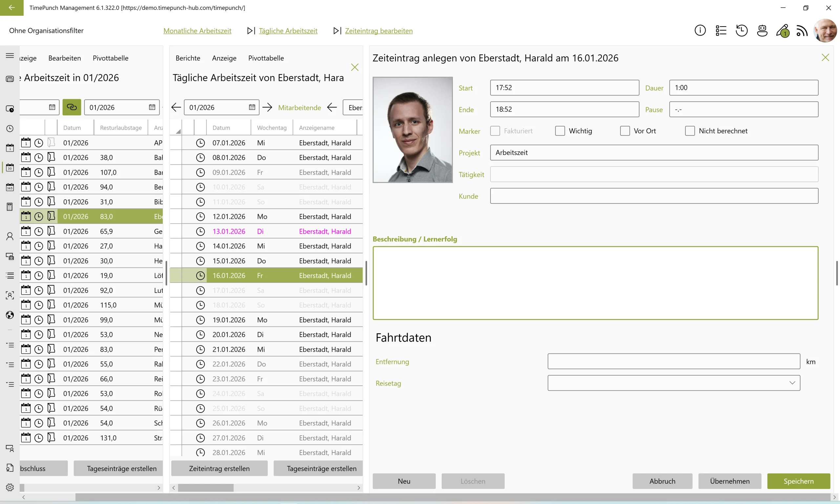Open Pivottabelle in the daily panel

tap(266, 58)
